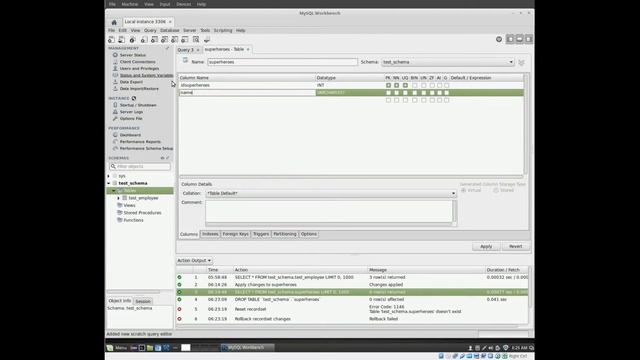Collapse the test_schema node
Screen dimensions: 640x360
click(109, 183)
